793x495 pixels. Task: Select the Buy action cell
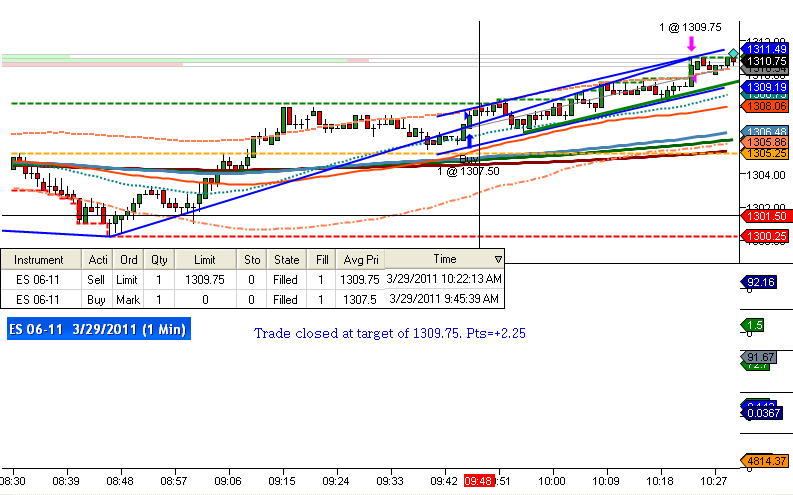(96, 300)
